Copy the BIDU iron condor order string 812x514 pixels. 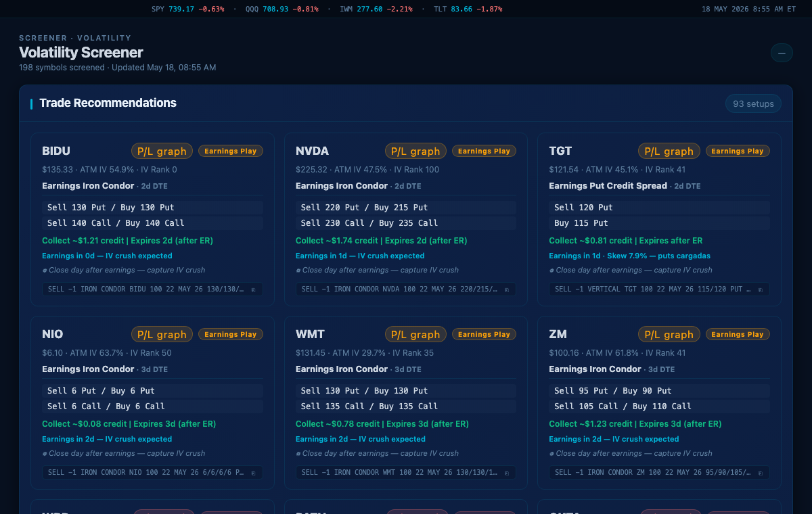pyautogui.click(x=253, y=289)
